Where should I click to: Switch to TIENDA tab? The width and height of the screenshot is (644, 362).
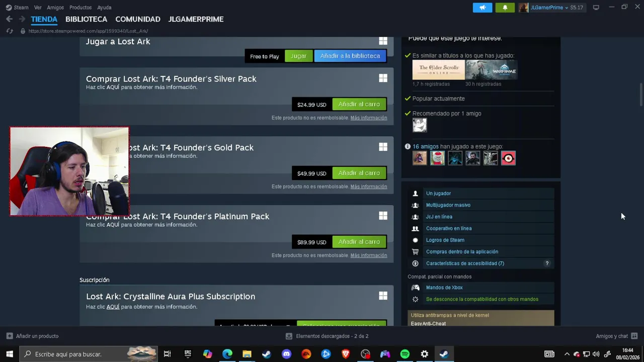coord(44,19)
